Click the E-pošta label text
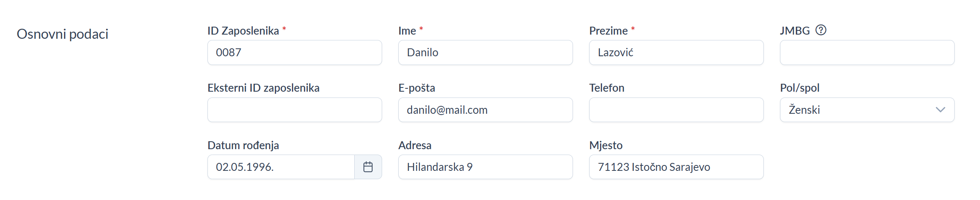 point(417,88)
